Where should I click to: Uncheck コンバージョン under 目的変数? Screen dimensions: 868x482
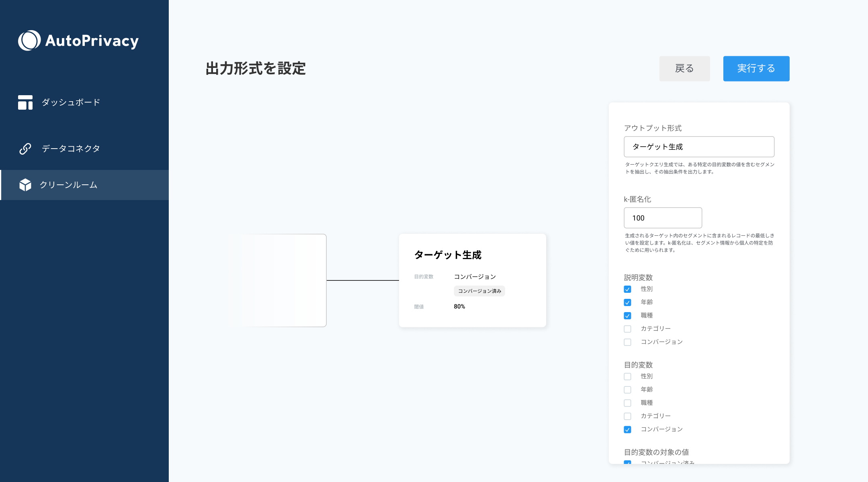[627, 429]
